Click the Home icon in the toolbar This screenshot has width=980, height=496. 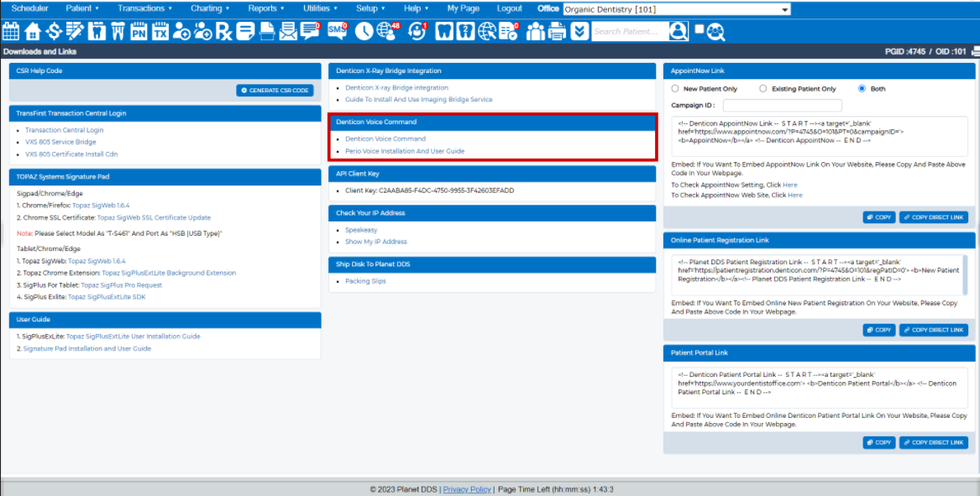pyautogui.click(x=33, y=33)
